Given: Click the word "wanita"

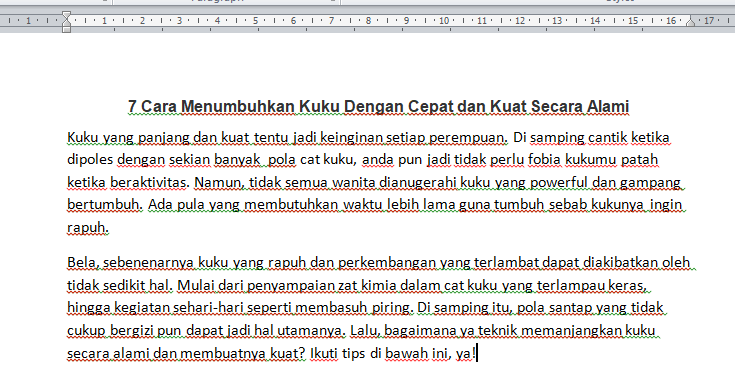Looking at the screenshot, I should [354, 182].
